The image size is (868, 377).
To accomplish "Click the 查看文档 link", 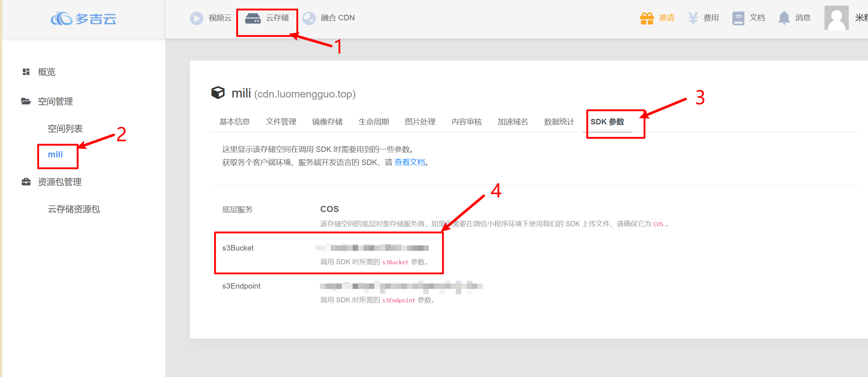I will (x=410, y=162).
